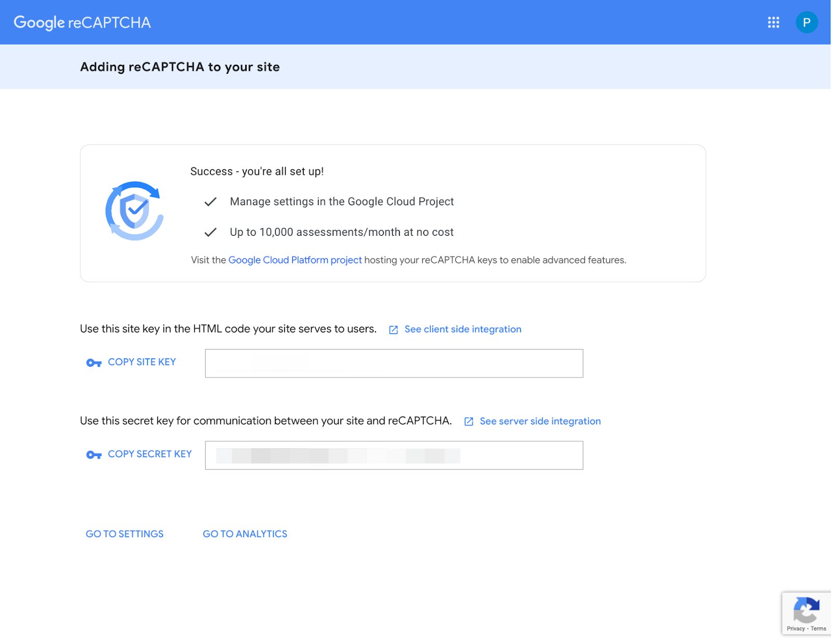Open the Google apps grid icon
The height and width of the screenshot is (644, 831).
[773, 22]
